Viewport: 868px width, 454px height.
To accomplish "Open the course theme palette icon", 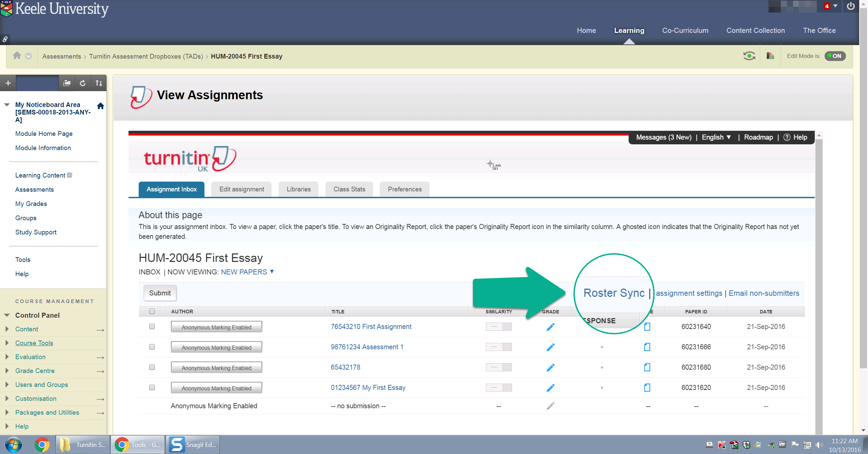I will 770,56.
